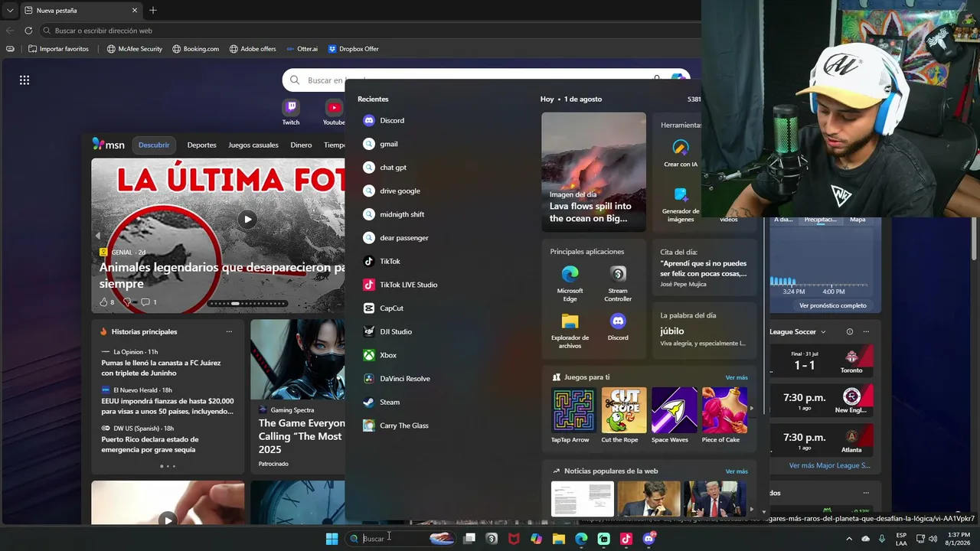
Task: Switch the ESP LAA keyboard language
Action: click(x=901, y=539)
